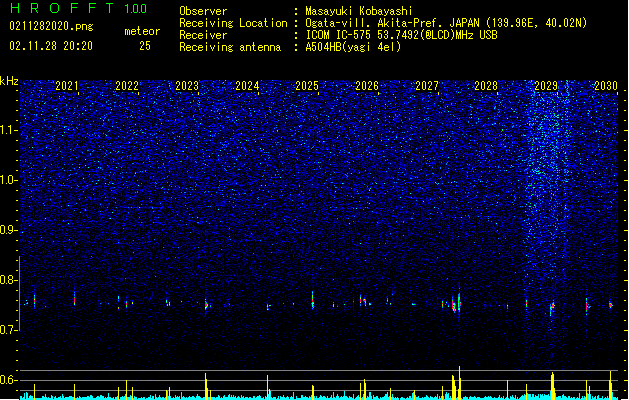Click the 0.7 kHz frequency axis label
The image size is (629, 400).
click(x=9, y=330)
